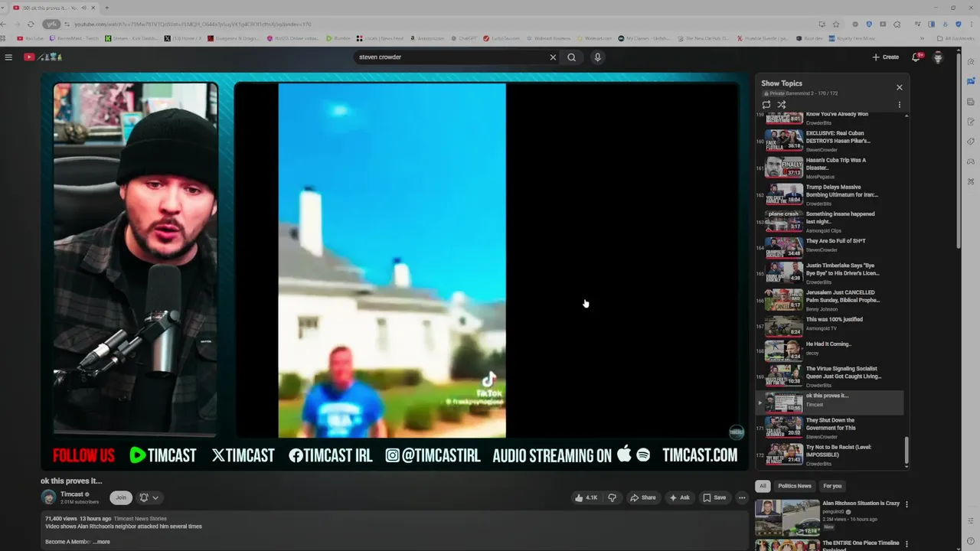980x551 pixels.
Task: Play 'Trump Delays Massive Bombing Ultimatum' video
Action: 830,194
